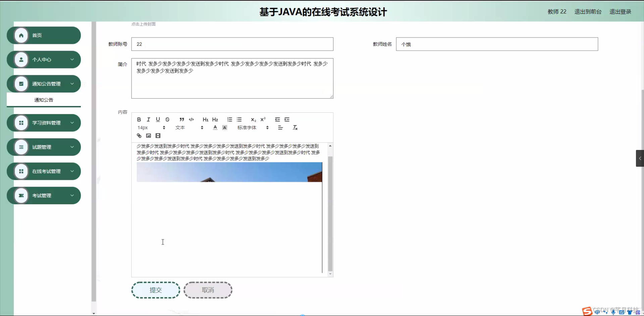Click the 退出登录 logout link

tap(620, 11)
